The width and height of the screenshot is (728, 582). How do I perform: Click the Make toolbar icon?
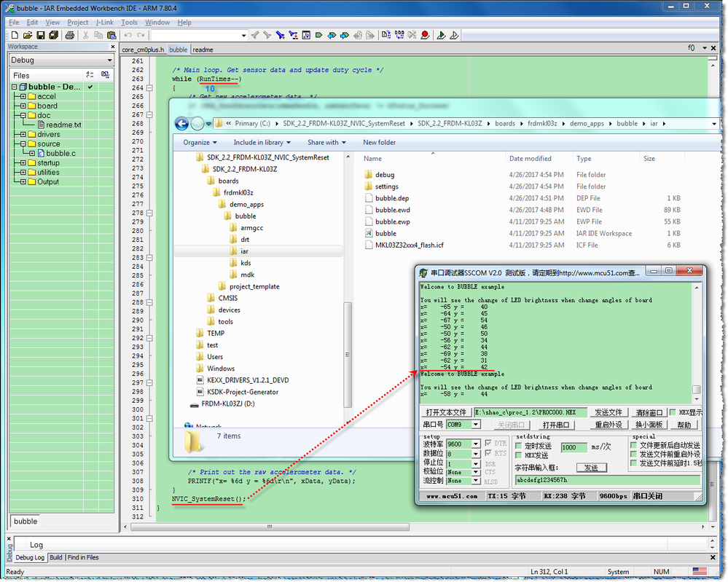click(x=399, y=35)
